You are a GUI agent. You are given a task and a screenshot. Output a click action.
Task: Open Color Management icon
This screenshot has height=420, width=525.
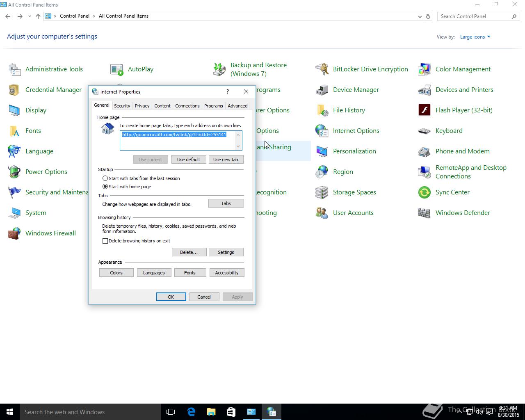tap(425, 69)
